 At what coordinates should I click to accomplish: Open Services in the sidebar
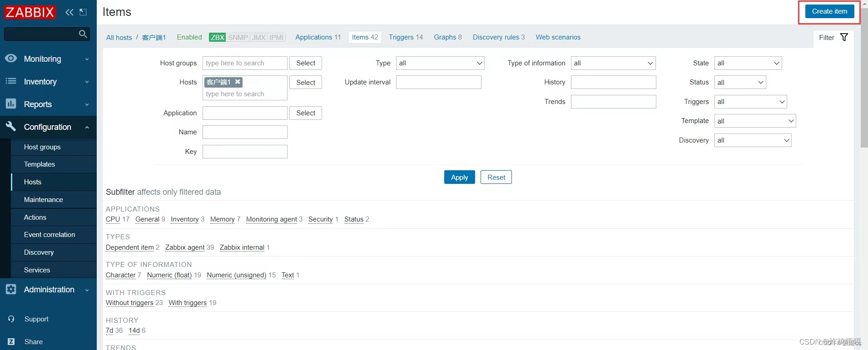[54, 270]
